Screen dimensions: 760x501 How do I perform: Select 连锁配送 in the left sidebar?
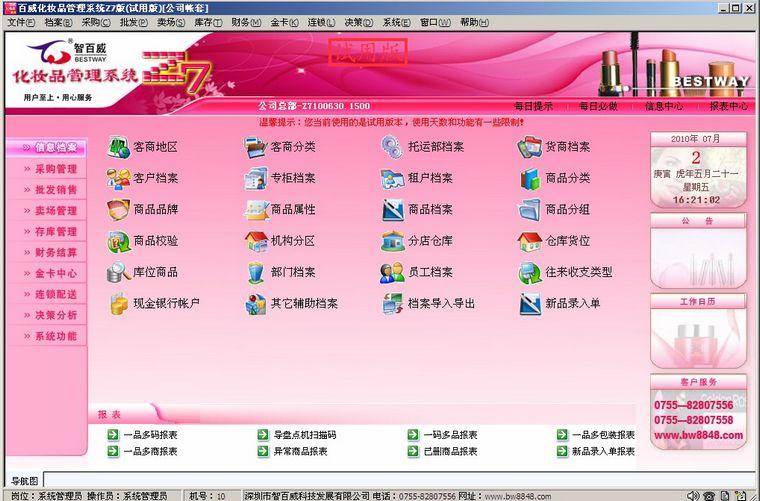click(47, 294)
